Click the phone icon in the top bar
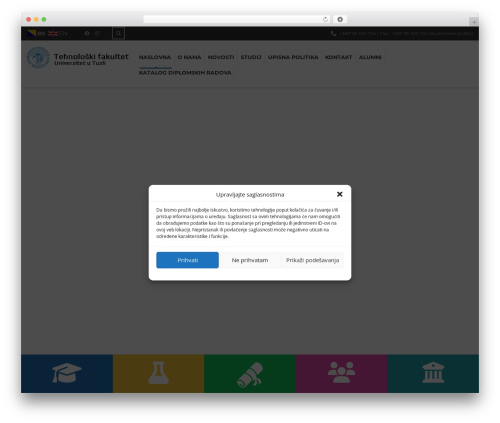 pyautogui.click(x=333, y=33)
